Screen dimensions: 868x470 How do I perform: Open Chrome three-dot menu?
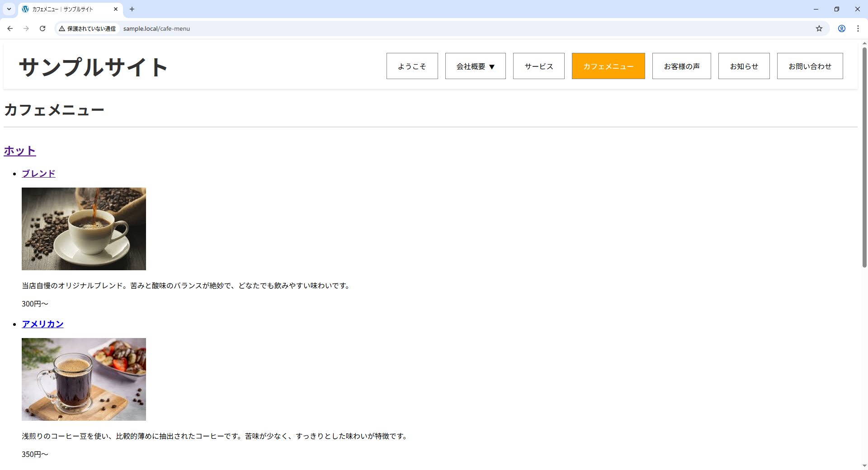click(858, 28)
